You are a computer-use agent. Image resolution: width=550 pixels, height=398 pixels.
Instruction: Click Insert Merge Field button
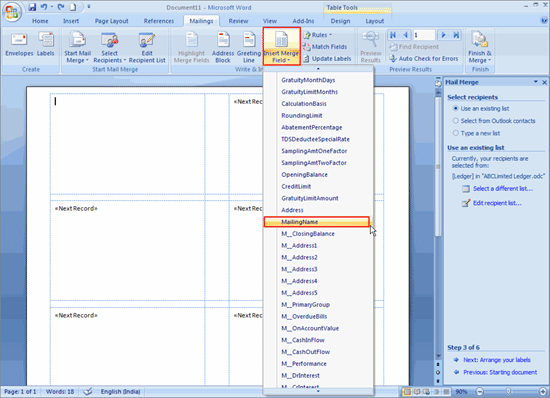coord(282,46)
